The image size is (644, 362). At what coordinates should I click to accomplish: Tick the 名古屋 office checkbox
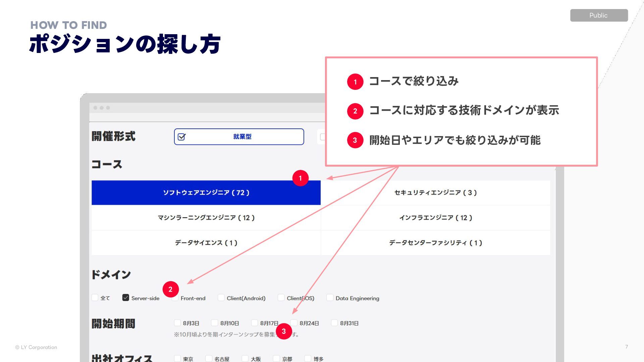(x=209, y=358)
